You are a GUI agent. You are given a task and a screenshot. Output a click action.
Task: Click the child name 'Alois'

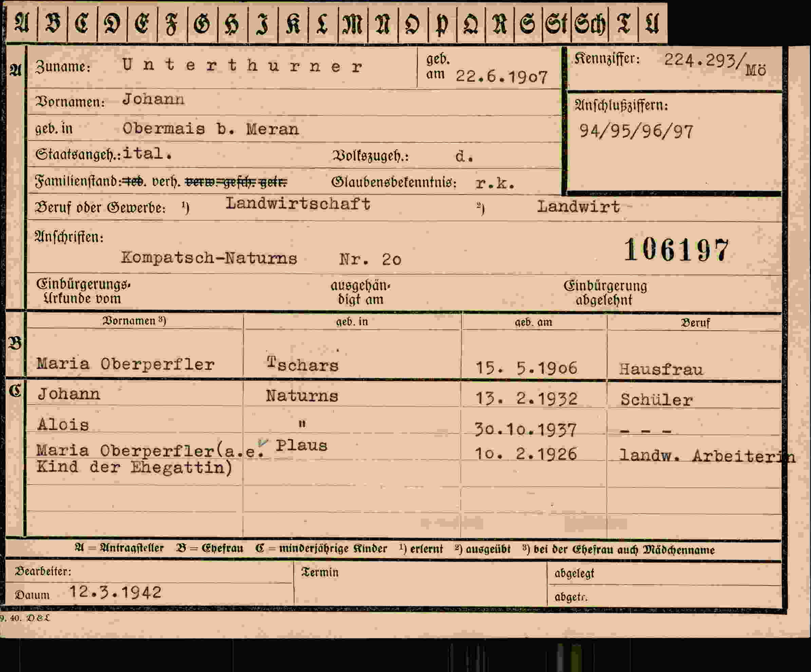[63, 425]
